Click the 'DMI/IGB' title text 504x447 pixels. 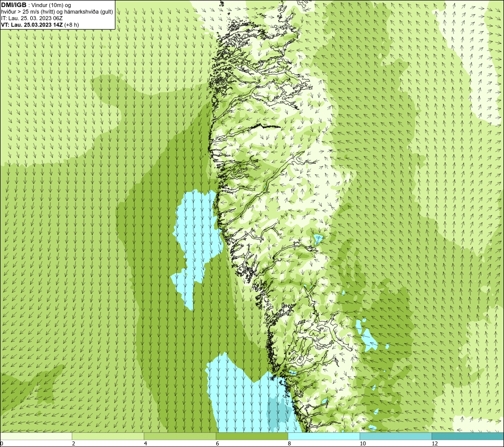[14, 5]
